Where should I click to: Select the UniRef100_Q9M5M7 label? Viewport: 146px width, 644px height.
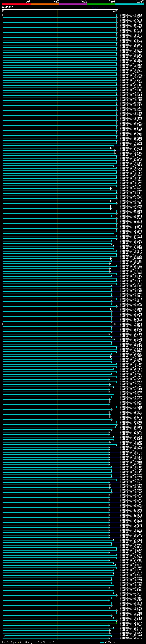pos(131,52)
